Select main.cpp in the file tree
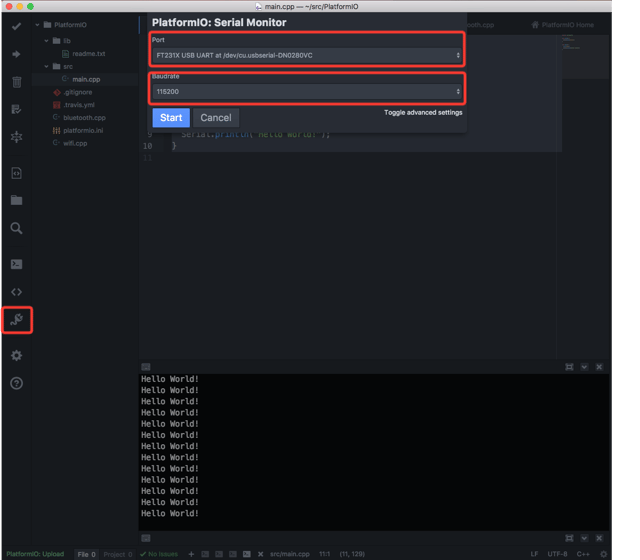Viewport: 640px width, 560px height. 86,79
